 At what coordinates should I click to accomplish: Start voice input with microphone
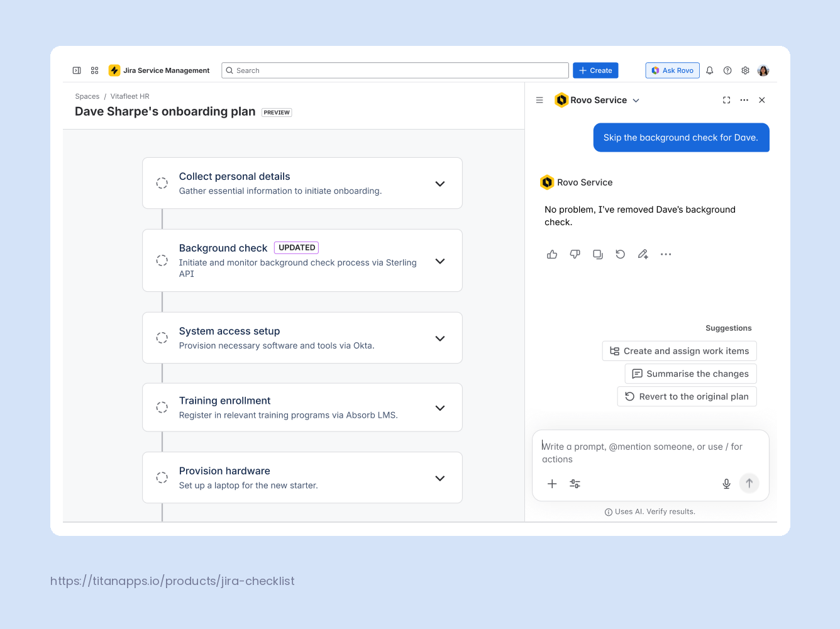(726, 484)
